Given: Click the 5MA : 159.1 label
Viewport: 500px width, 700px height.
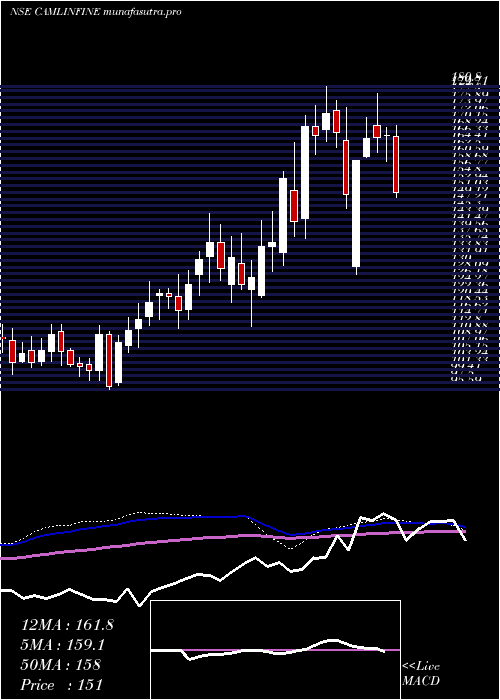Looking at the screenshot, I should tap(64, 645).
